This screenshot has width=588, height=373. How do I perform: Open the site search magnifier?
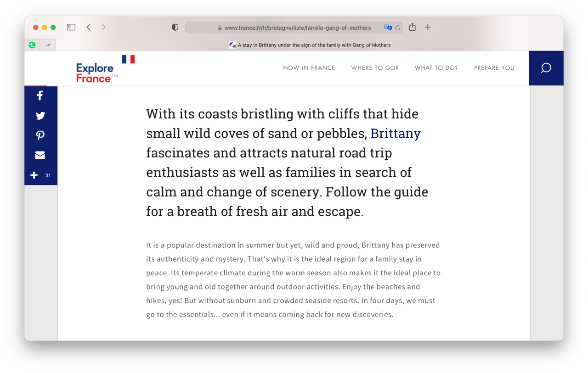546,68
